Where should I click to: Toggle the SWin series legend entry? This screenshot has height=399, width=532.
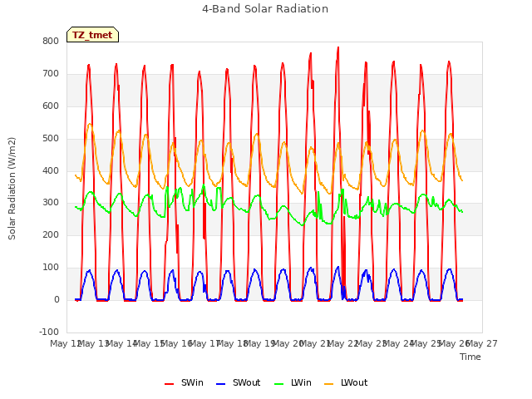coord(184,382)
